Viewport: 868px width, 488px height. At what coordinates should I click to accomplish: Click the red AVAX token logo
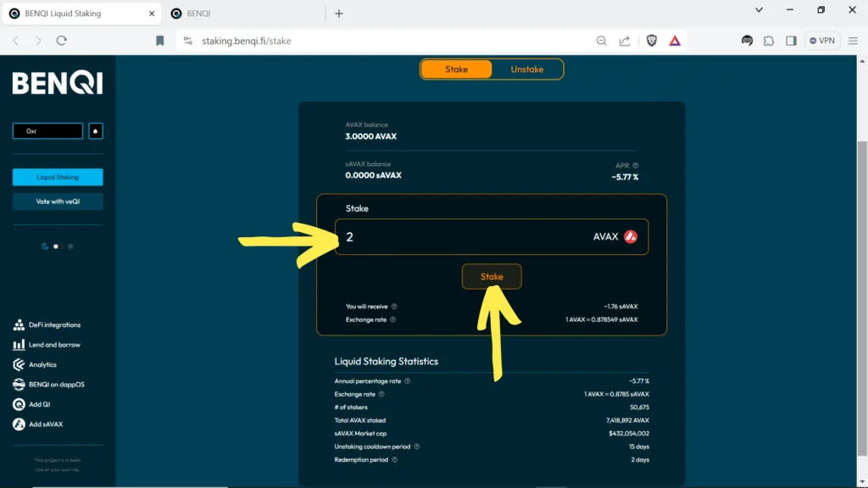pyautogui.click(x=631, y=237)
